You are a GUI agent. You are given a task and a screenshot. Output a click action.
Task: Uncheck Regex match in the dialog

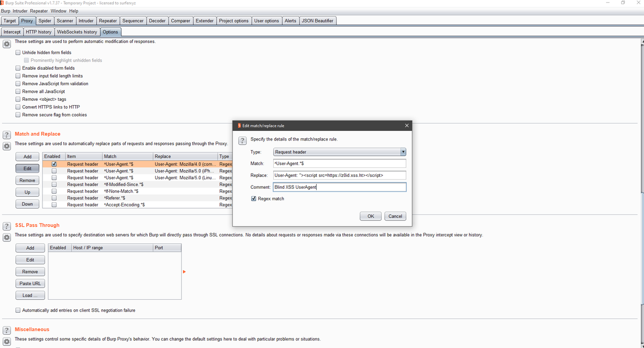254,198
